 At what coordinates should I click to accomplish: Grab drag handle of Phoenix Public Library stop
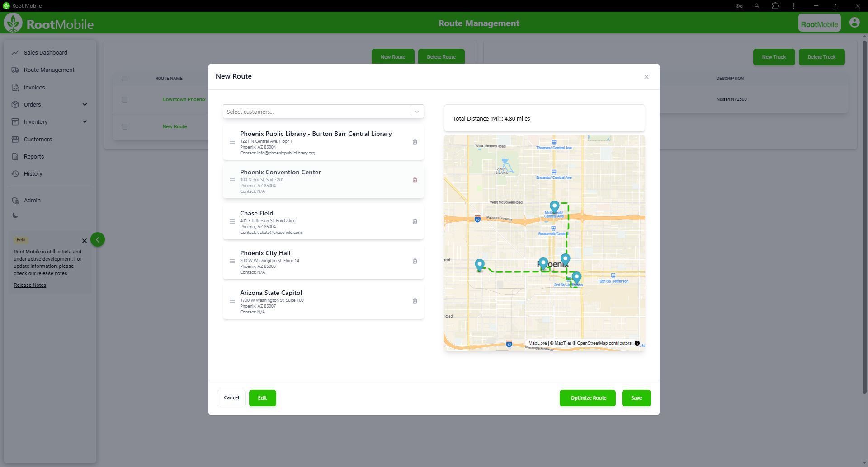pos(232,142)
